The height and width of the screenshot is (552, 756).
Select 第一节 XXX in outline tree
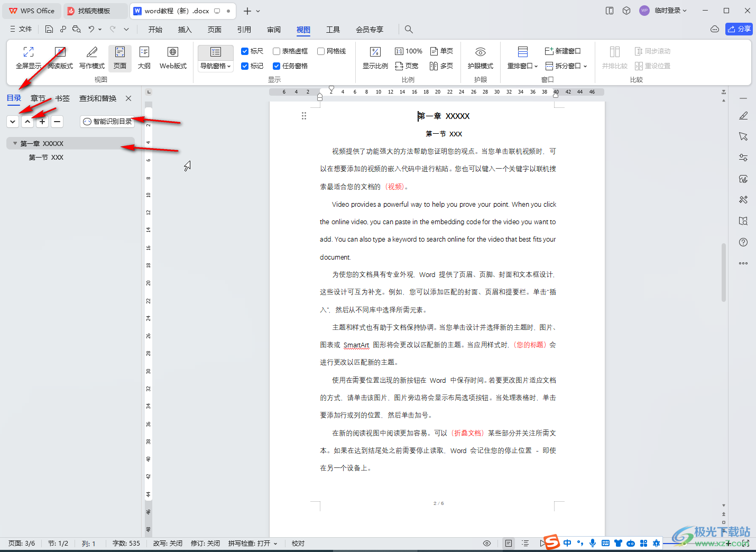point(46,158)
